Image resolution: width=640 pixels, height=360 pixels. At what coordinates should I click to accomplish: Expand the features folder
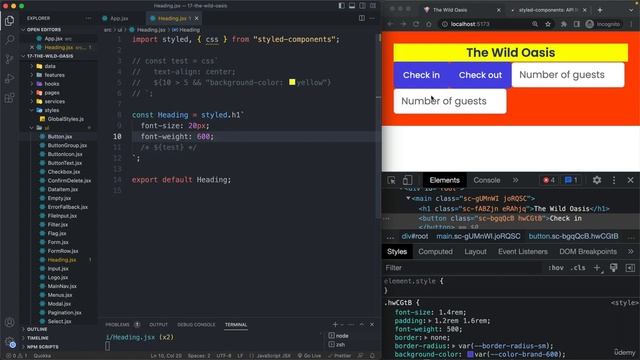click(x=54, y=75)
